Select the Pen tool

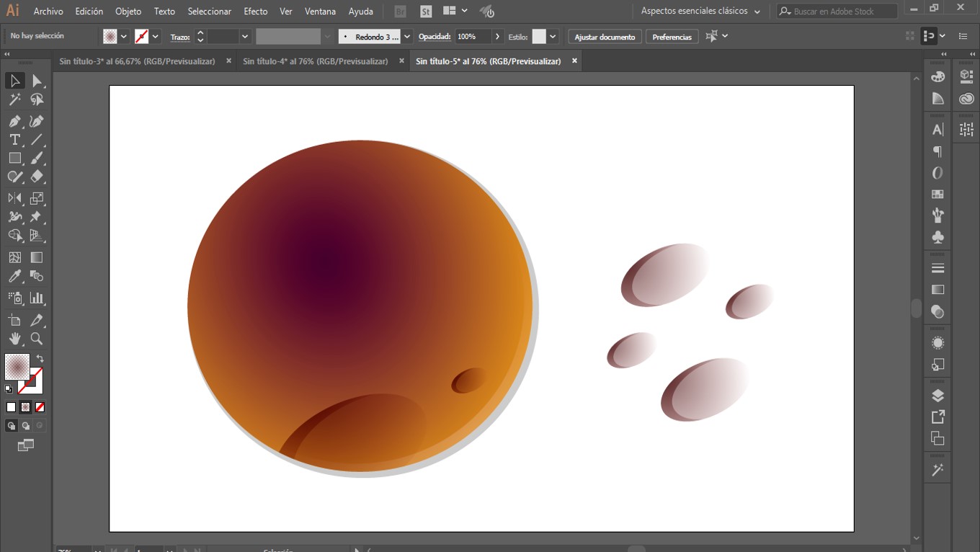[15, 121]
